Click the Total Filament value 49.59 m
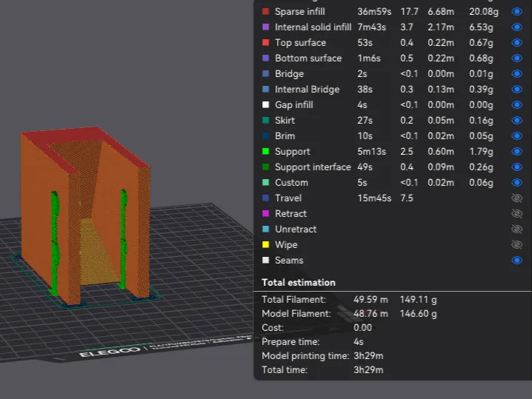The height and width of the screenshot is (399, 532). [370, 300]
